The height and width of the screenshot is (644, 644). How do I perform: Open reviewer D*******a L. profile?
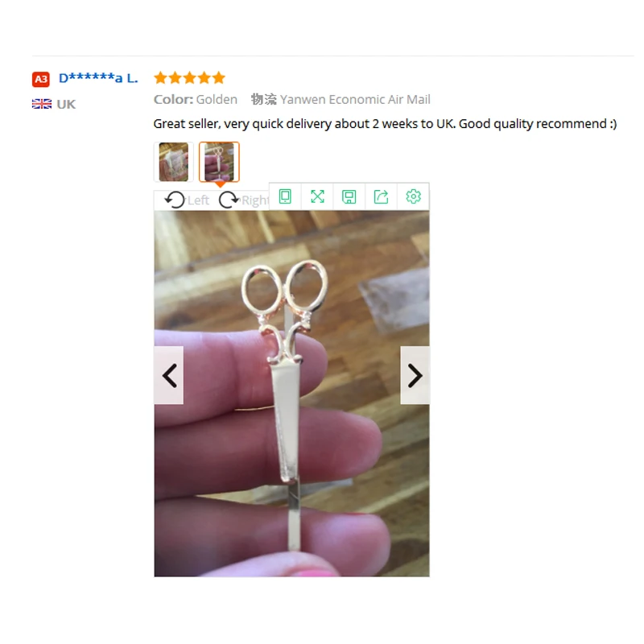click(100, 79)
